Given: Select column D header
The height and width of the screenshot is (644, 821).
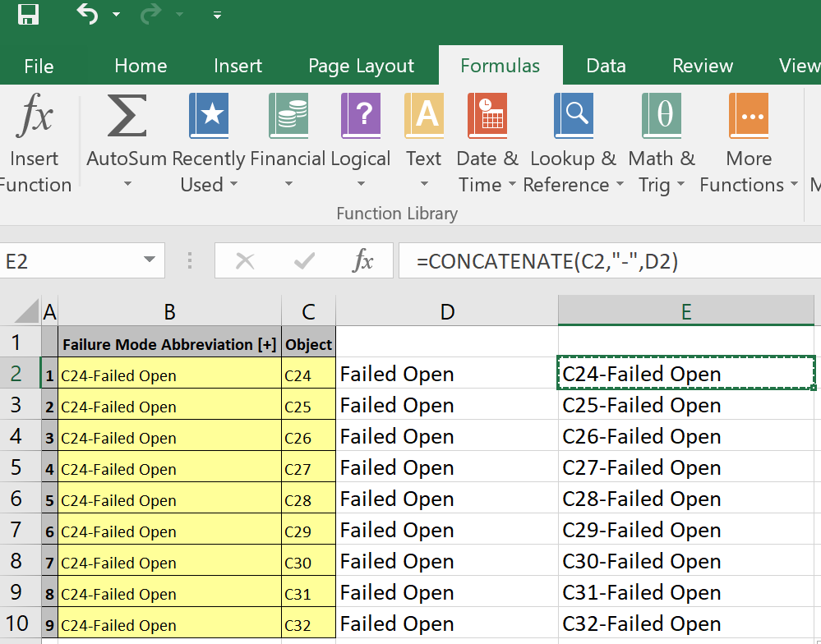Looking at the screenshot, I should point(446,312).
